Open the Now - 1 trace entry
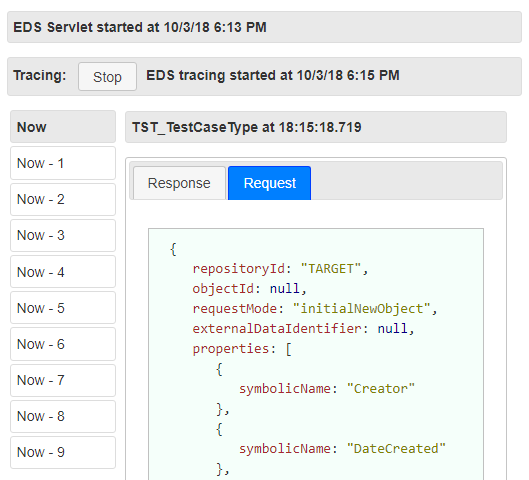Image resolution: width=529 pixels, height=480 pixels. pos(63,163)
